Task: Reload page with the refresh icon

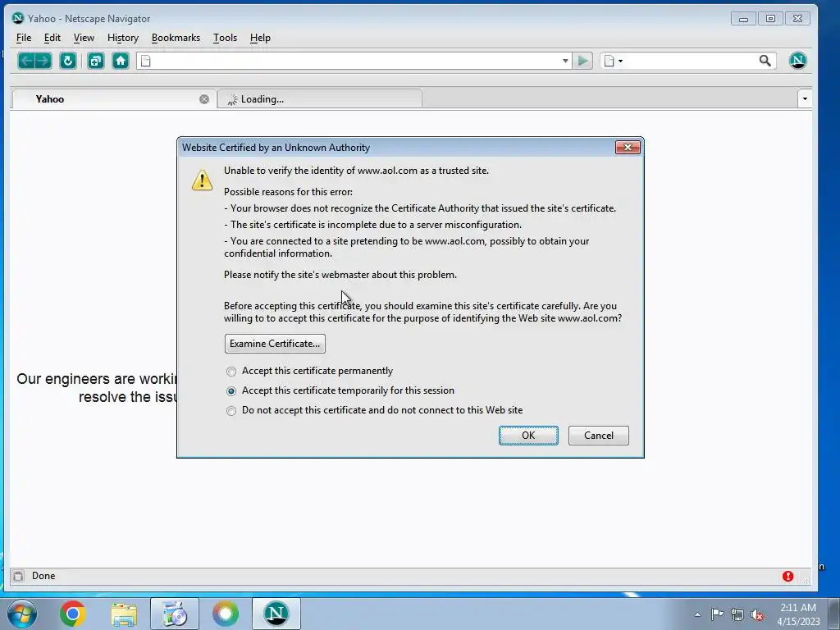Action: pos(67,61)
